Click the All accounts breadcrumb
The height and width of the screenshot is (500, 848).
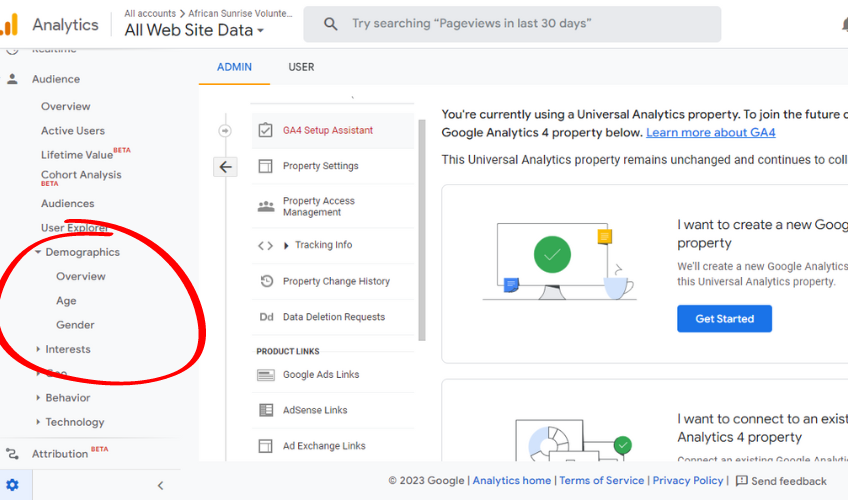click(150, 14)
